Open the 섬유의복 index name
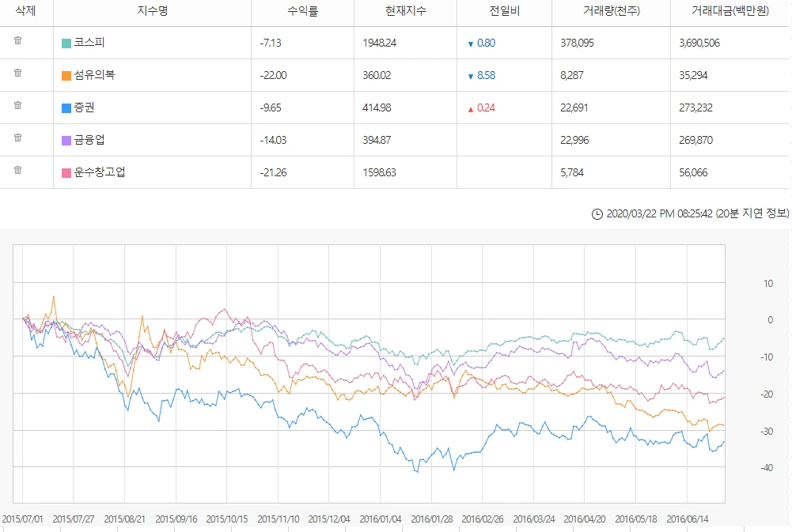The height and width of the screenshot is (532, 792). pos(94,75)
